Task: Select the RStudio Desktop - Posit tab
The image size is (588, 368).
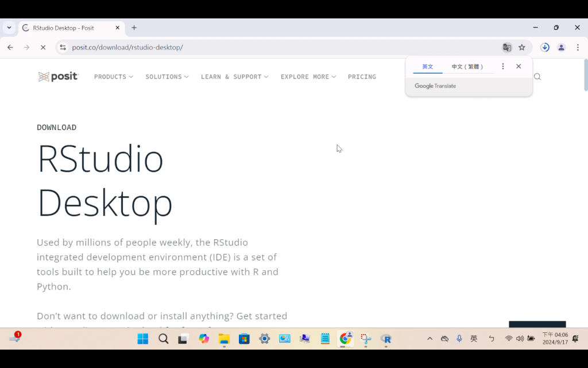Action: 71,28
